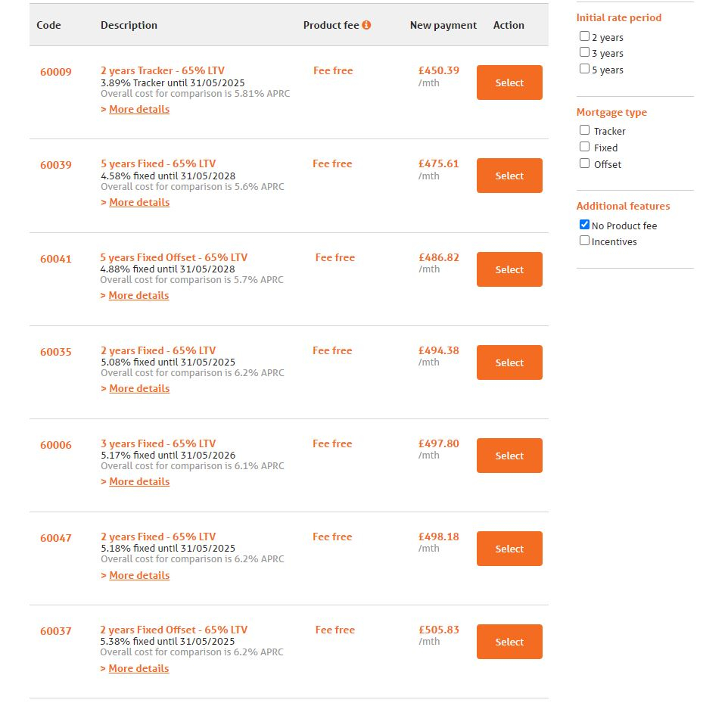Image resolution: width=728 pixels, height=703 pixels.
Task: Check the 5 years rate period box
Action: [584, 69]
